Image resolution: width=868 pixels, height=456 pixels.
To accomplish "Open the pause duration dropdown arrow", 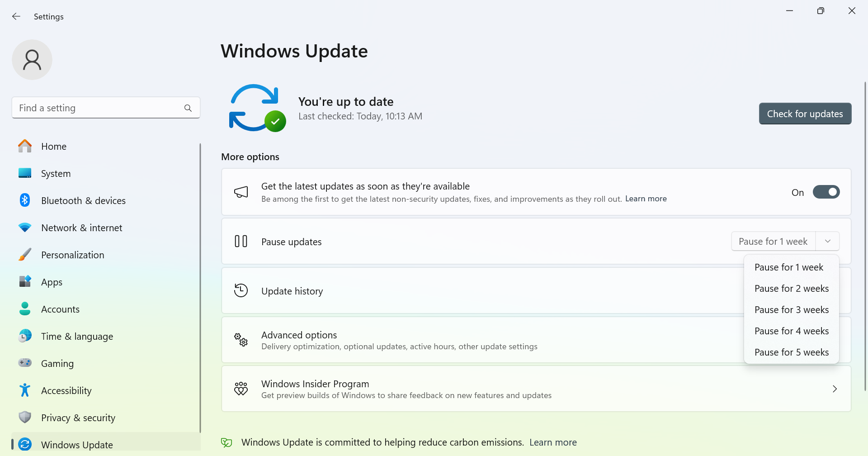I will pyautogui.click(x=828, y=241).
